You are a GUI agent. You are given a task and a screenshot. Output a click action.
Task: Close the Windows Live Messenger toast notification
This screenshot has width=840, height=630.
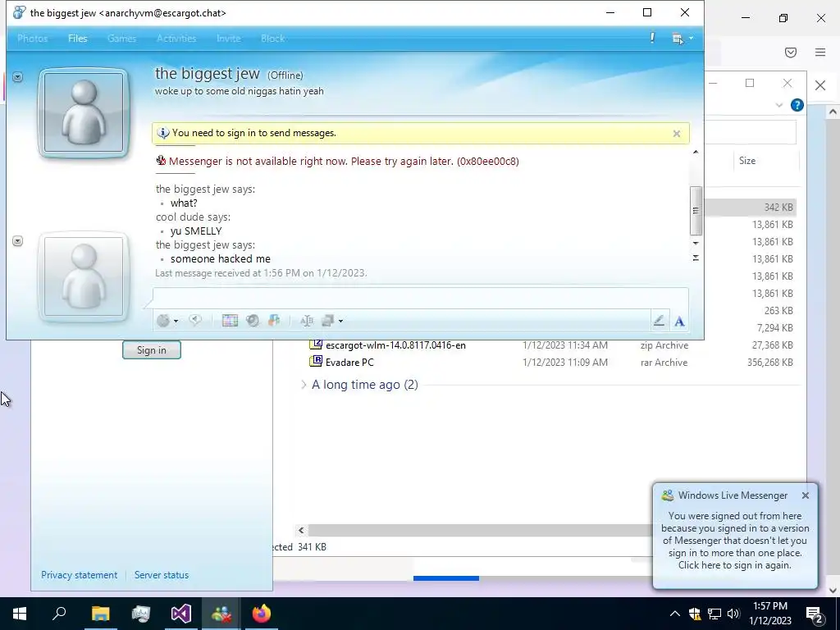click(806, 495)
